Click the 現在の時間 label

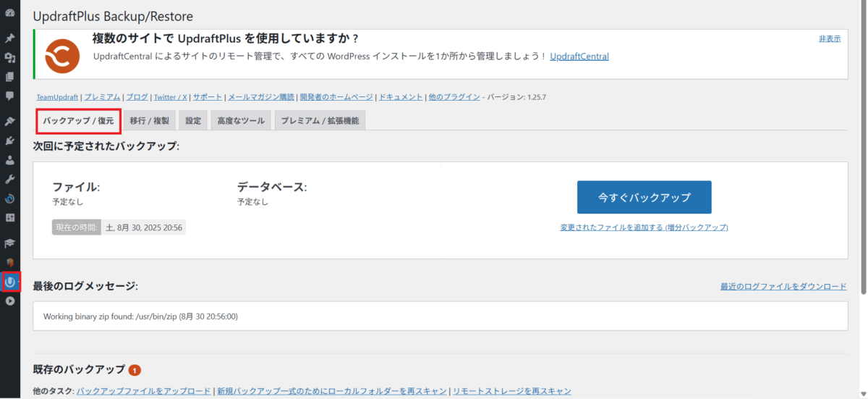76,227
